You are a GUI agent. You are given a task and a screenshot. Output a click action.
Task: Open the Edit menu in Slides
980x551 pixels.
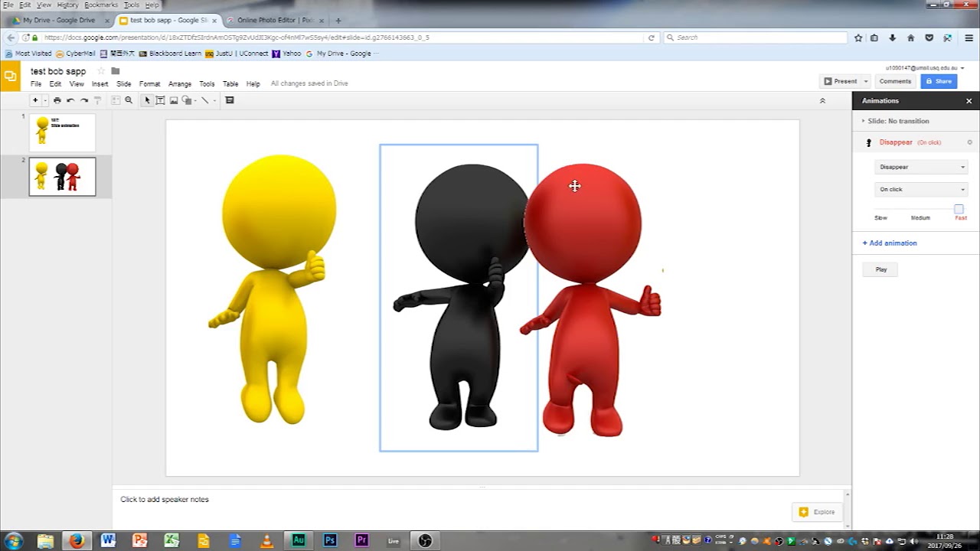[x=55, y=84]
